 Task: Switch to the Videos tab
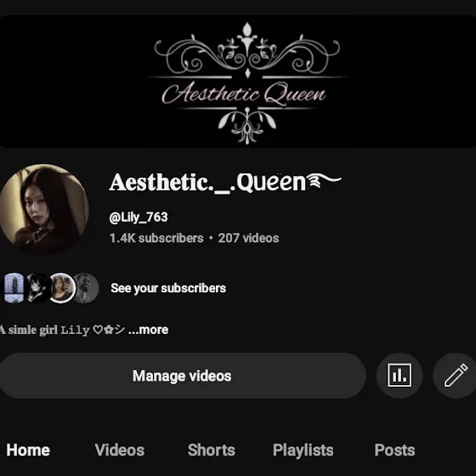120,450
